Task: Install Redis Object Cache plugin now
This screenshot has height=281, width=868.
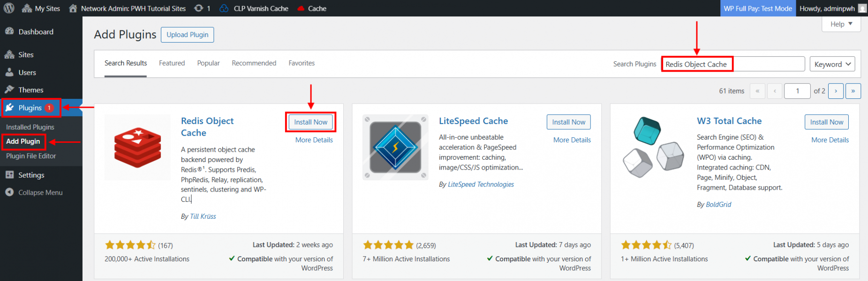Action: [310, 122]
